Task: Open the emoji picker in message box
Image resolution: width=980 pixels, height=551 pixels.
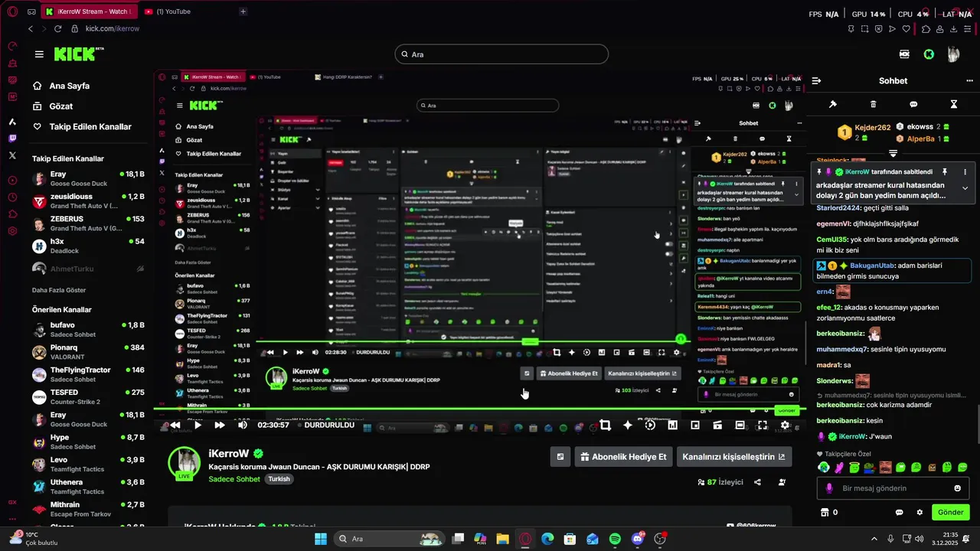Action: (x=958, y=488)
